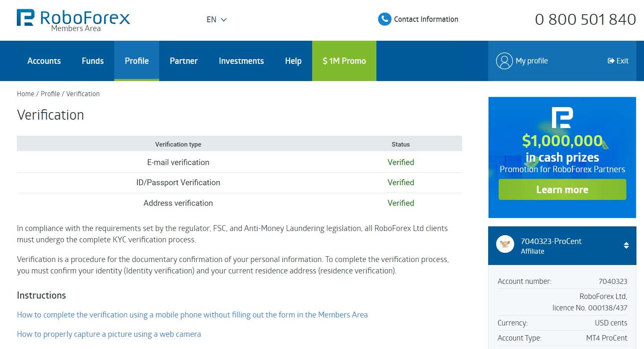644x349 pixels.
Task: Click the Currency label
Action: pyautogui.click(x=513, y=323)
